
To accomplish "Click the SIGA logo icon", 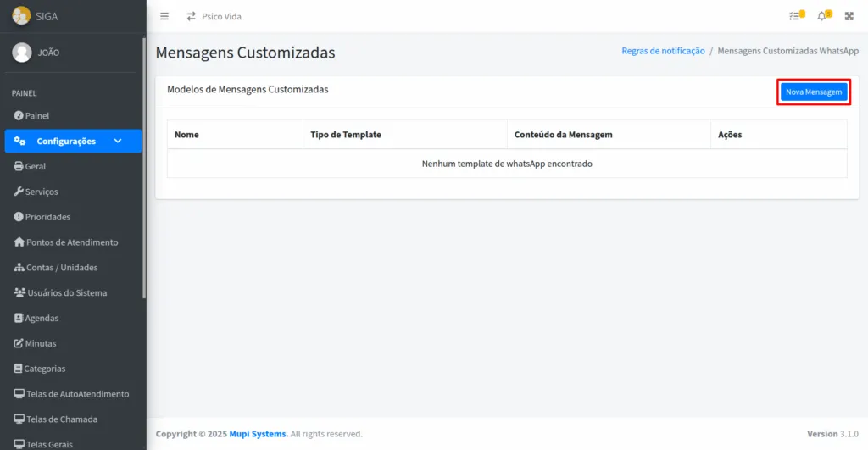I will pos(21,16).
